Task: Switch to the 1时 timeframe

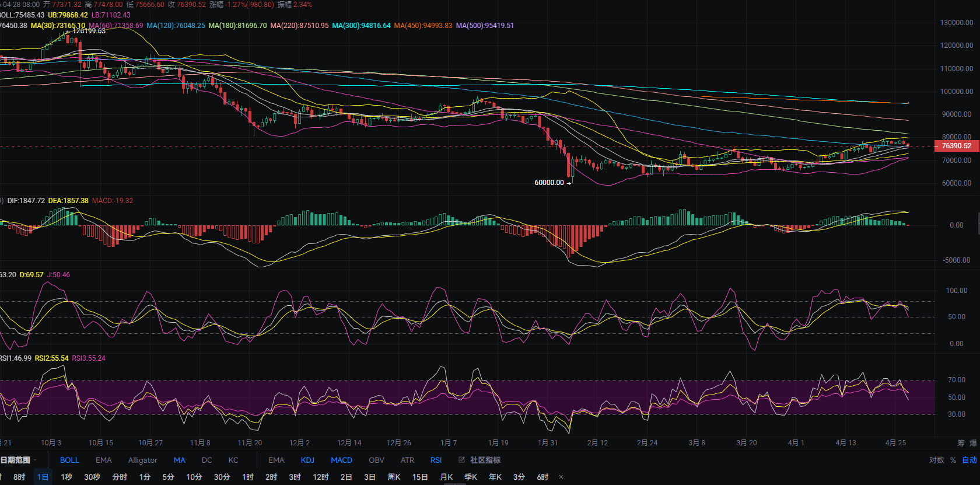Action: coord(248,477)
